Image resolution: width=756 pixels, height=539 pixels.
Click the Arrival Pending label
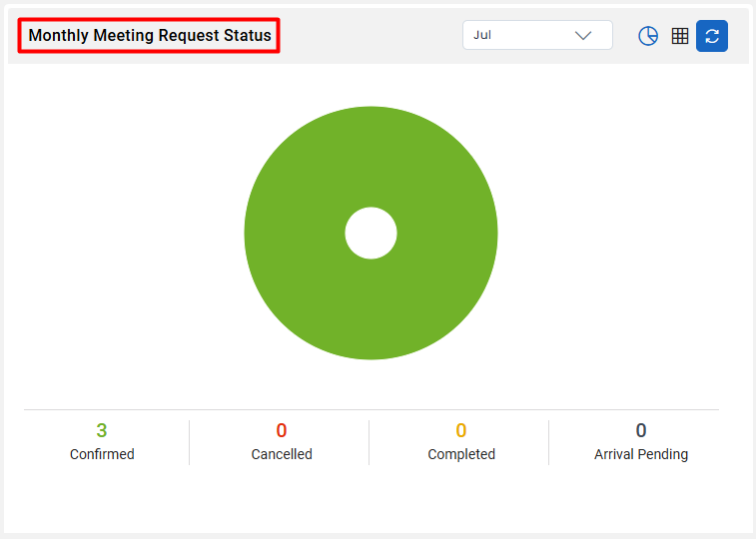(641, 454)
